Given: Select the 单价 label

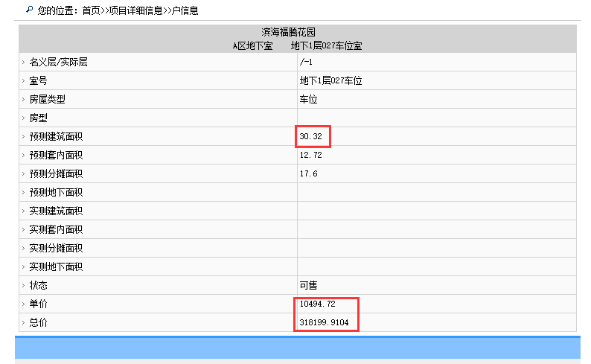Looking at the screenshot, I should (38, 304).
